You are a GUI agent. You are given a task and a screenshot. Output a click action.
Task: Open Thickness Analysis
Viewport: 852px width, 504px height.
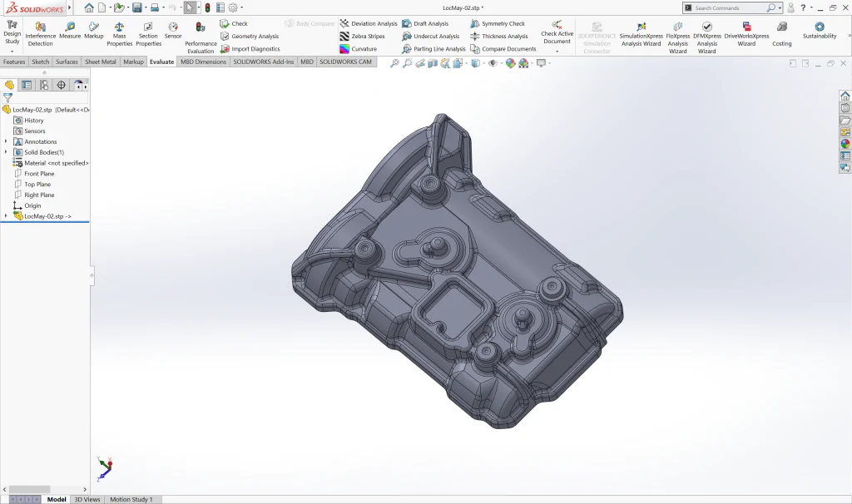[499, 36]
